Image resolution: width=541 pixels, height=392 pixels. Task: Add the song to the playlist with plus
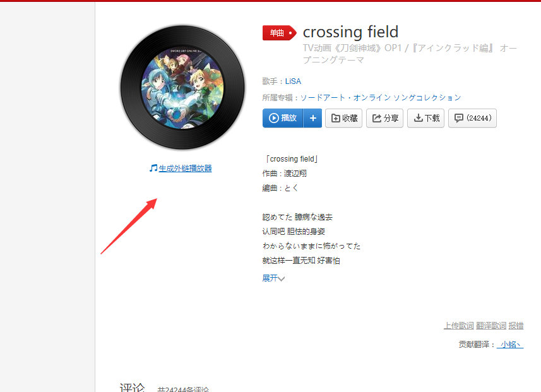pyautogui.click(x=312, y=118)
